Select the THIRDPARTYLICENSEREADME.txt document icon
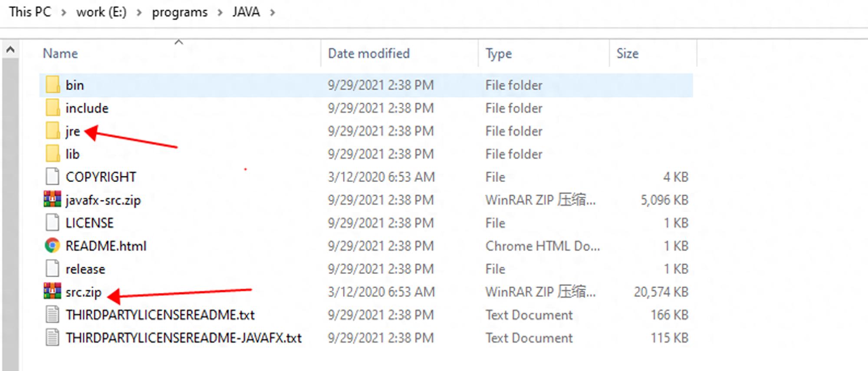This screenshot has height=371, width=868. (x=53, y=314)
